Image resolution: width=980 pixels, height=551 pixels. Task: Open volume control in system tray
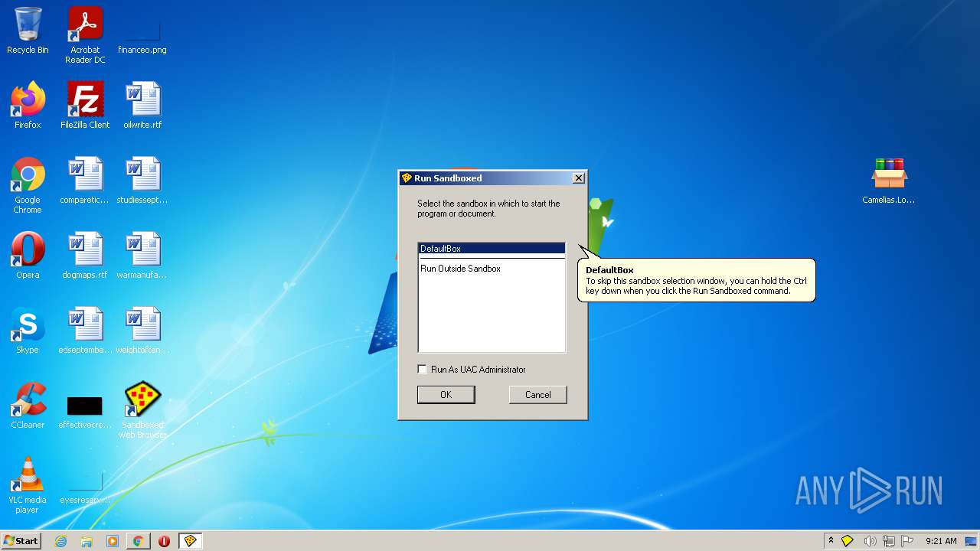pos(870,541)
